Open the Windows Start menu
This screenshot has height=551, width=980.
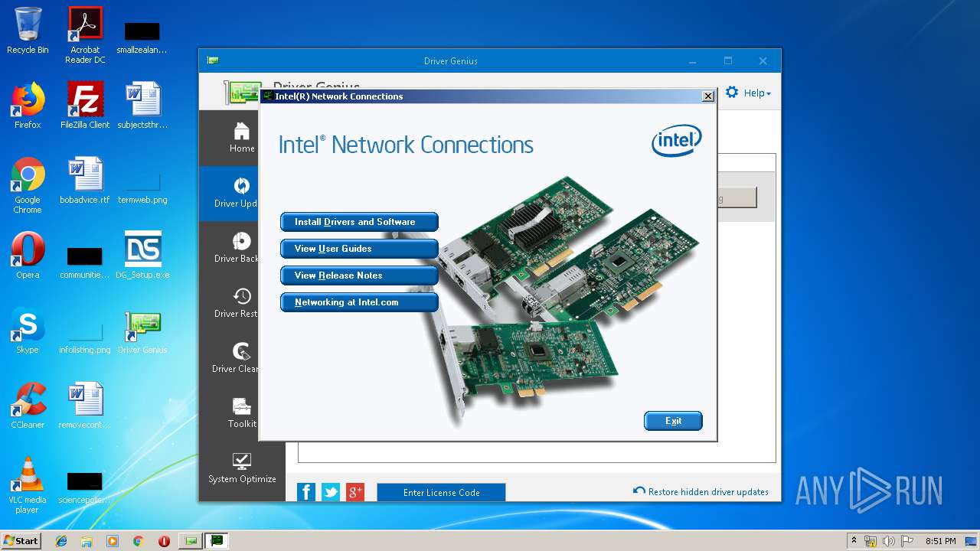[21, 541]
